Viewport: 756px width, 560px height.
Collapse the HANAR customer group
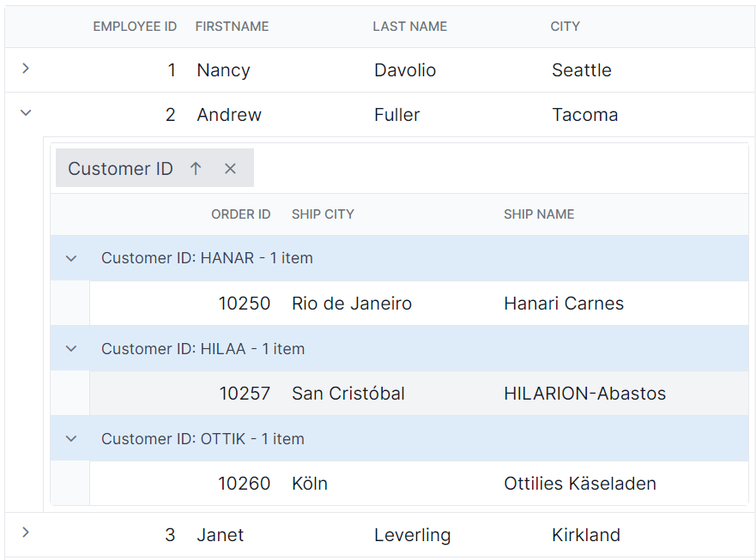click(71, 259)
